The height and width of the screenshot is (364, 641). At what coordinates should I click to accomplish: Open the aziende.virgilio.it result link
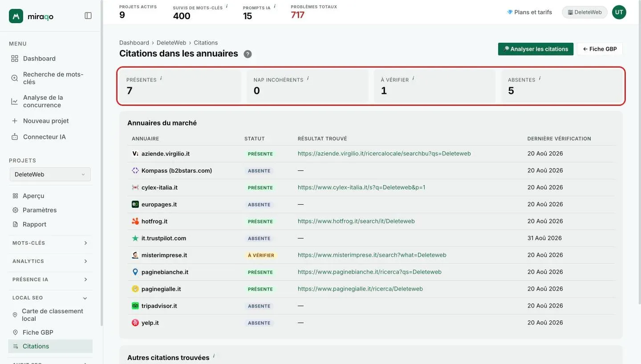384,154
